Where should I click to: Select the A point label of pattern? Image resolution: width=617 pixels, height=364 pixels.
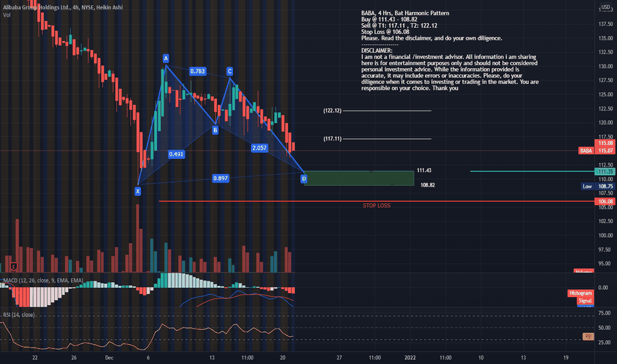pos(166,58)
